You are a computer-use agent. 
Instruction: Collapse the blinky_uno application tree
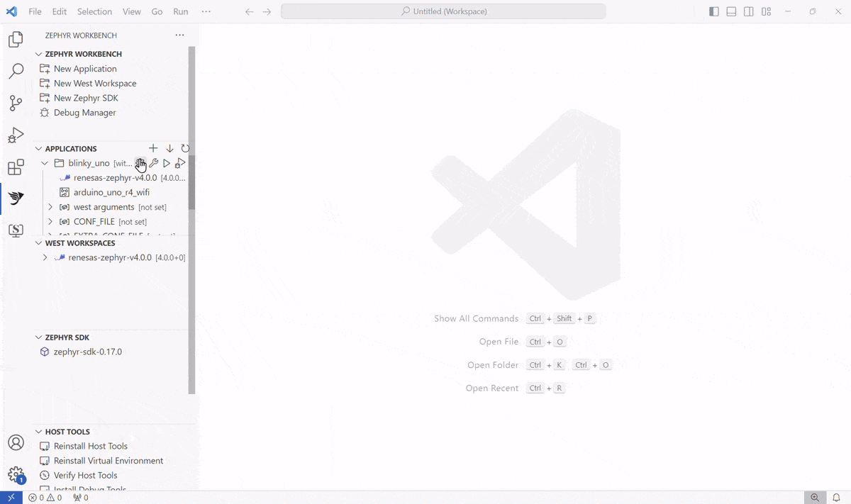point(45,163)
